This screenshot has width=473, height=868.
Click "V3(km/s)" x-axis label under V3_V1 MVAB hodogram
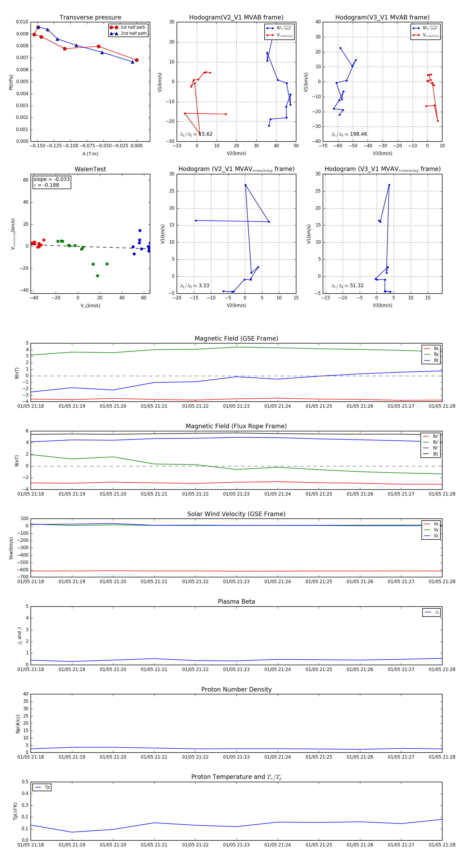click(382, 153)
